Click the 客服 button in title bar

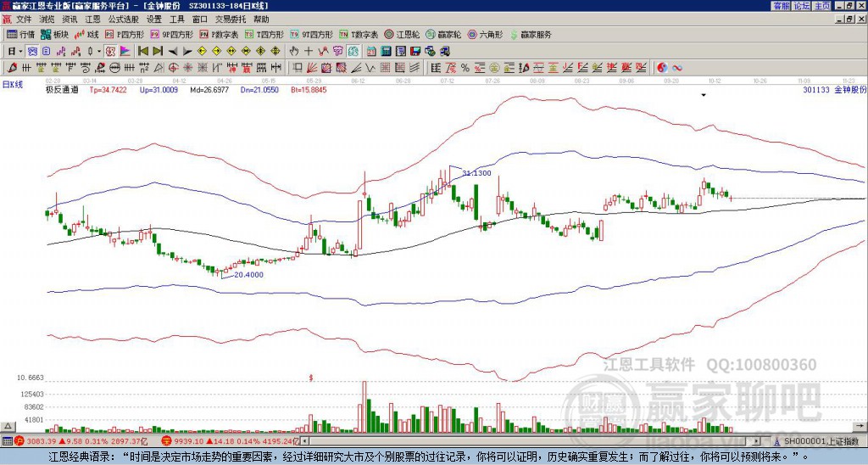(781, 6)
